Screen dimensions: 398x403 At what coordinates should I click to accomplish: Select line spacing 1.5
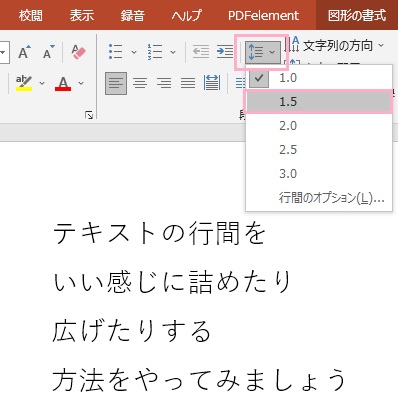(319, 101)
